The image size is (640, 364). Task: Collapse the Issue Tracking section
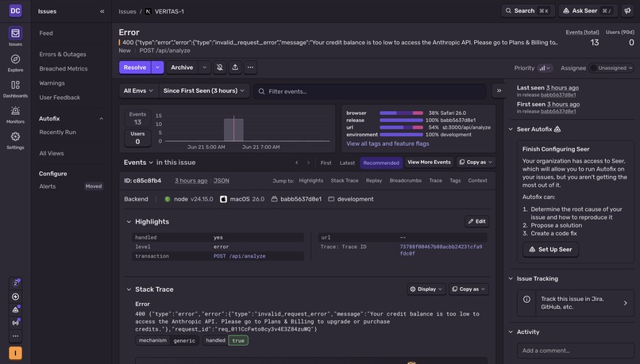511,279
